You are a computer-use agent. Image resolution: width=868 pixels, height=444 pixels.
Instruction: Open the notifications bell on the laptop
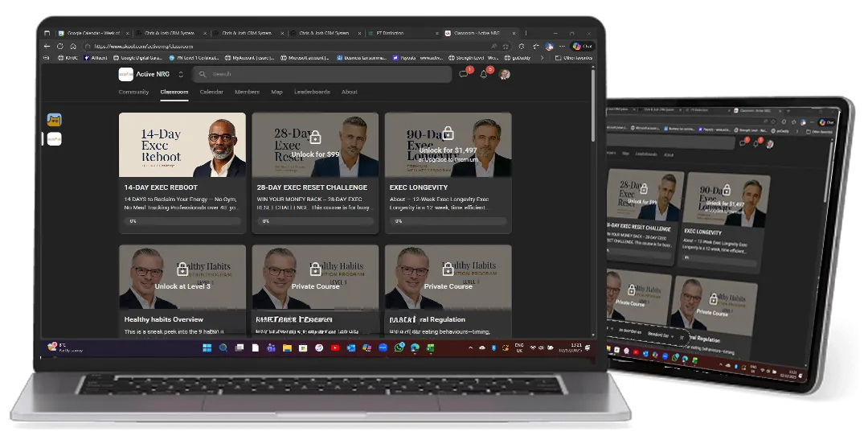point(484,74)
